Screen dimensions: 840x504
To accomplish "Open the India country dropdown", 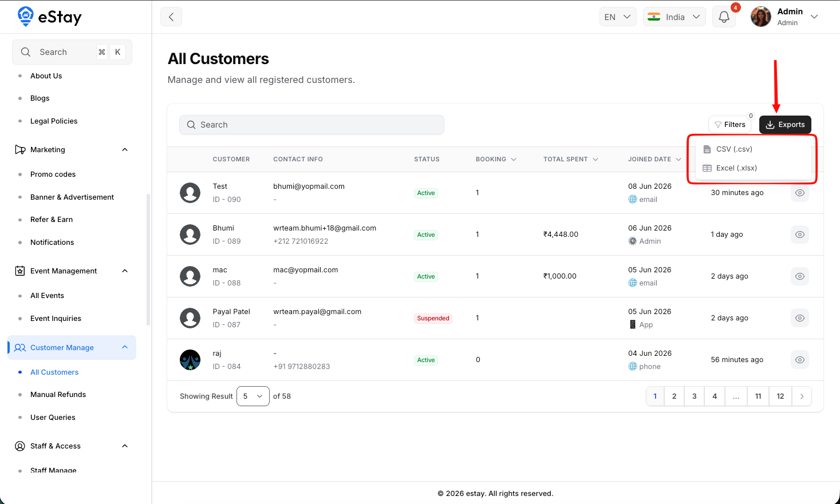I will pos(674,17).
